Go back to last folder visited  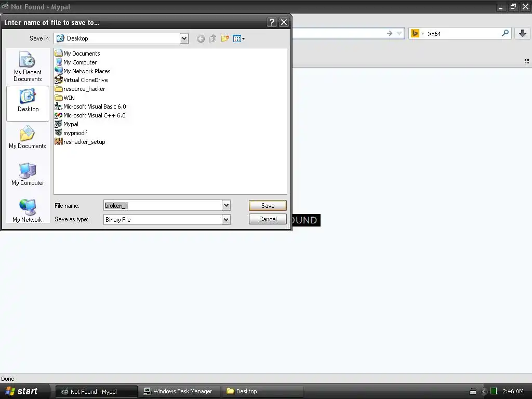pyautogui.click(x=201, y=38)
